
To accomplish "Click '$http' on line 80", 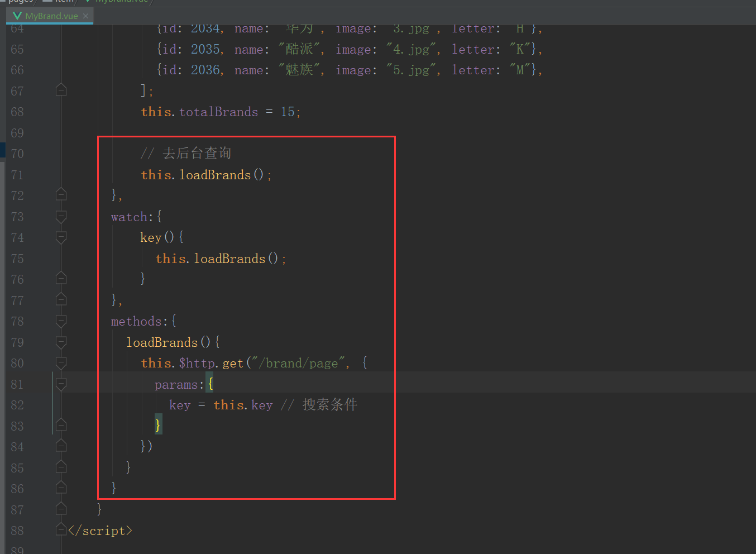I will point(197,363).
